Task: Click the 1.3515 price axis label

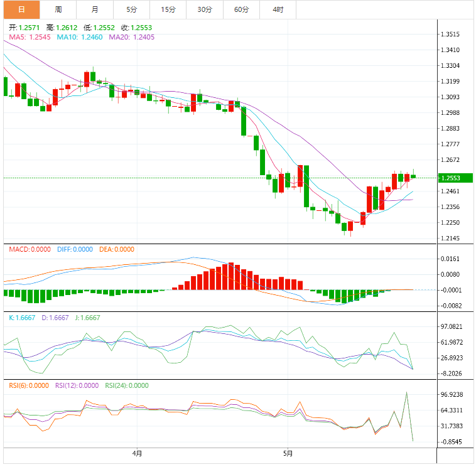Action: (450, 35)
